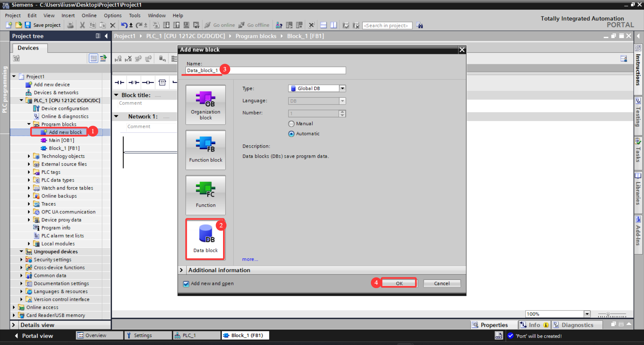The width and height of the screenshot is (644, 345).
Task: Open the Project menu
Action: (x=13, y=15)
